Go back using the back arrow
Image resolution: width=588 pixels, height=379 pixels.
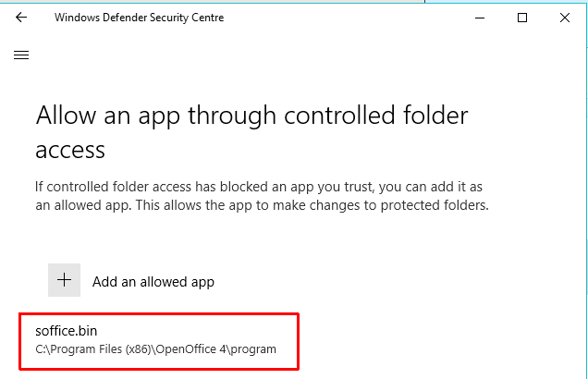click(21, 18)
